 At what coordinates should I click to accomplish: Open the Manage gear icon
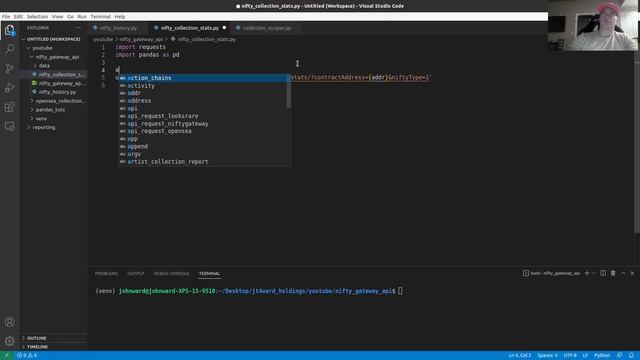(9, 341)
